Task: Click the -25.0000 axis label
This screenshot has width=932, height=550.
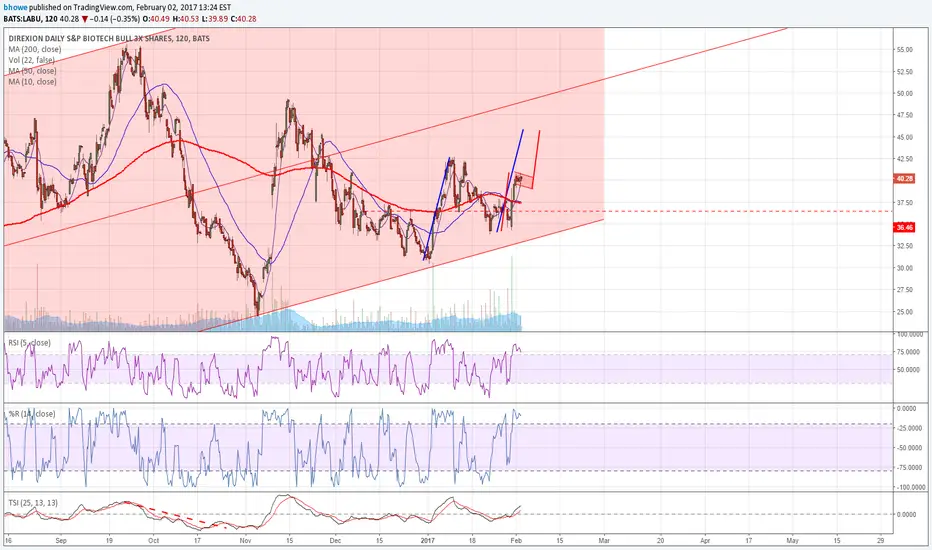Action: [909, 428]
